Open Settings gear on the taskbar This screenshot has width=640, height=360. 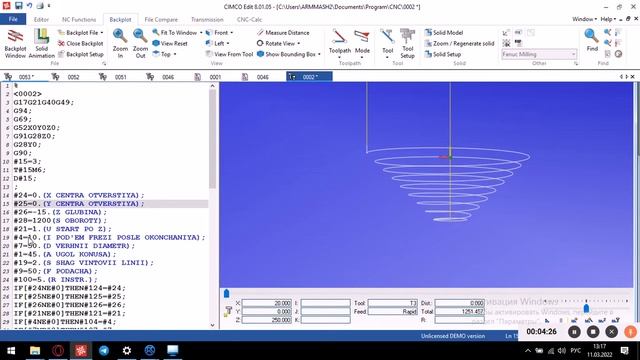(127, 350)
